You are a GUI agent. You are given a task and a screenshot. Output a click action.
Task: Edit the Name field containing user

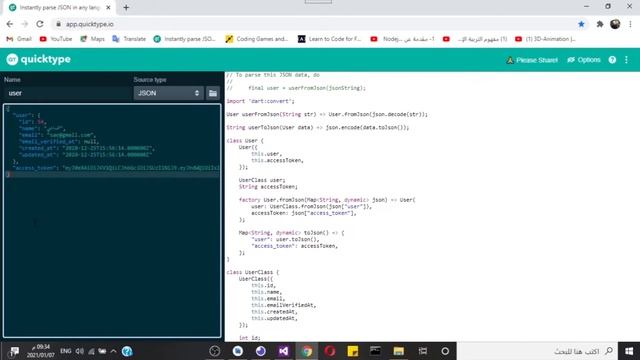tap(67, 93)
